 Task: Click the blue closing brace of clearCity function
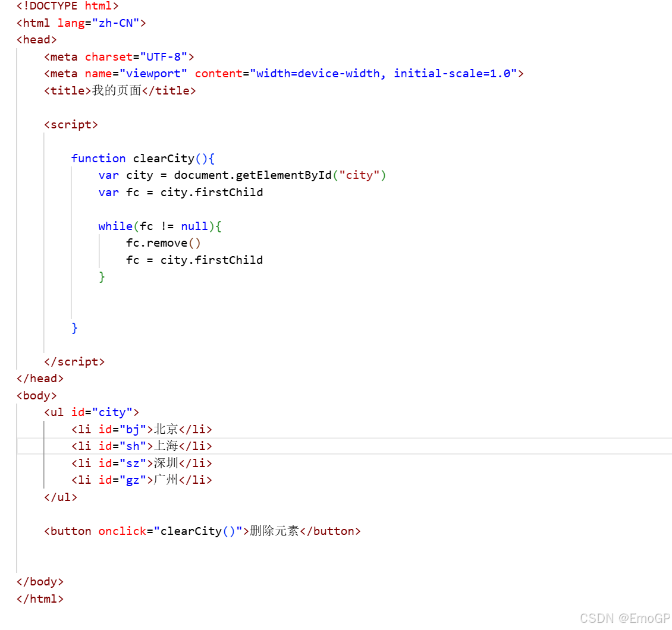point(74,328)
